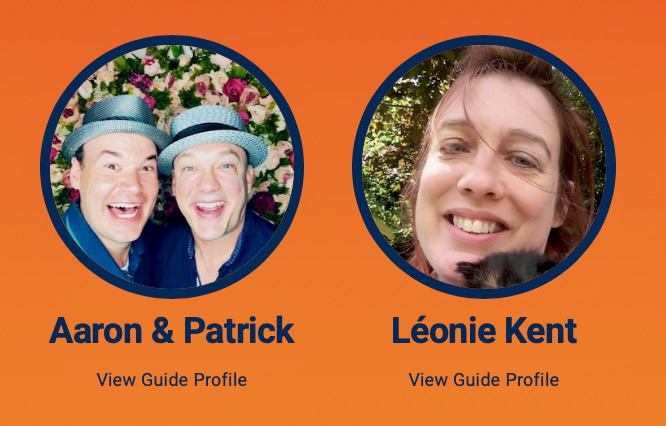Image resolution: width=666 pixels, height=426 pixels.
Task: Select the word Patrick in the heading
Action: 239,330
